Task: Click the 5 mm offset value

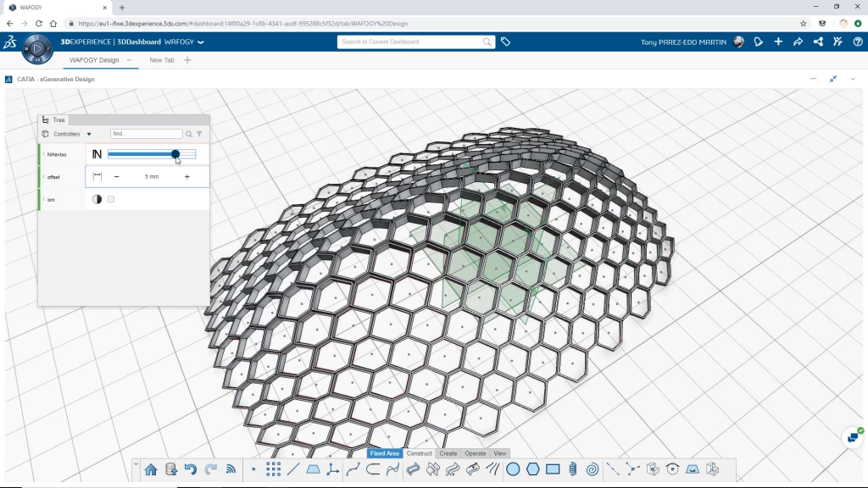Action: [152, 176]
